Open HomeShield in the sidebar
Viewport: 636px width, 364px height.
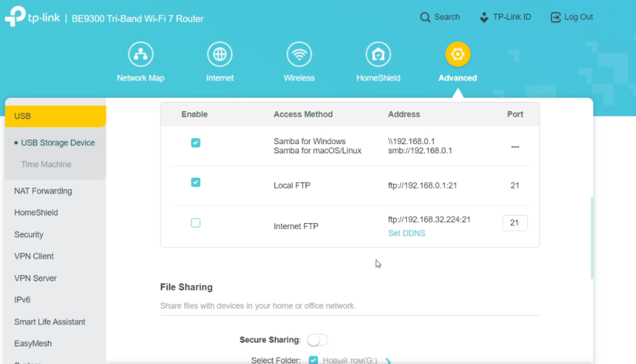36,212
